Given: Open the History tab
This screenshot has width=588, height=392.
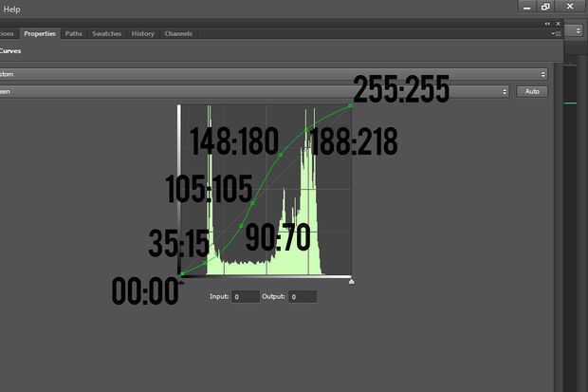Looking at the screenshot, I should point(142,34).
